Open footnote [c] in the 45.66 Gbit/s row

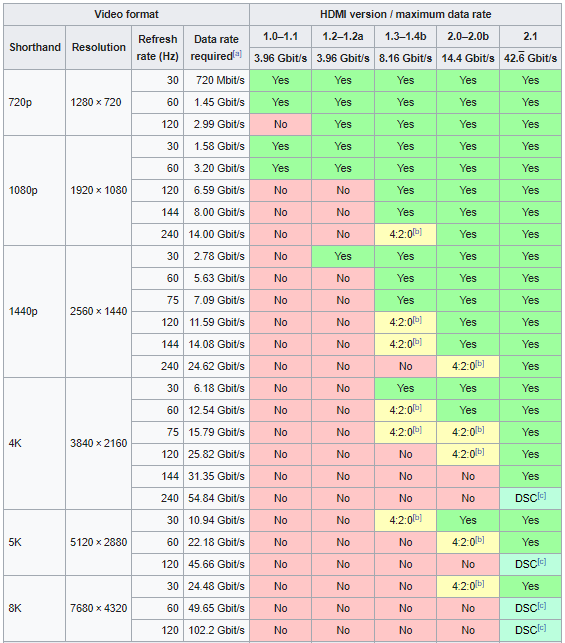pos(542,562)
